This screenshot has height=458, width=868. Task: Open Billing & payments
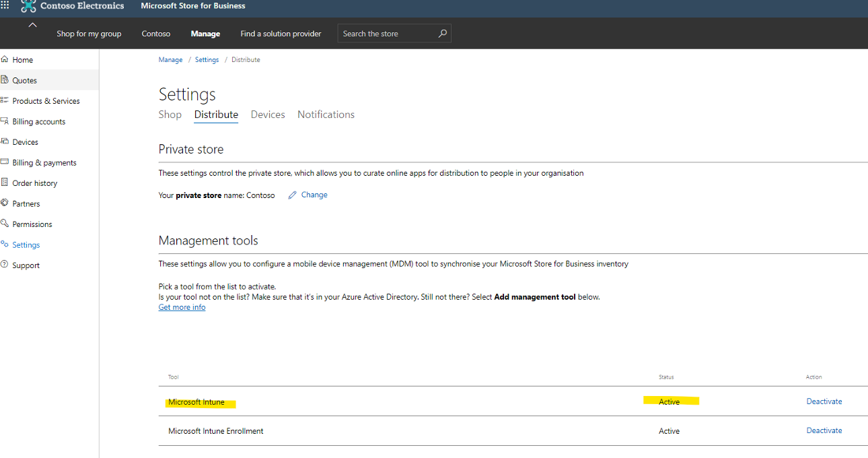pos(44,163)
